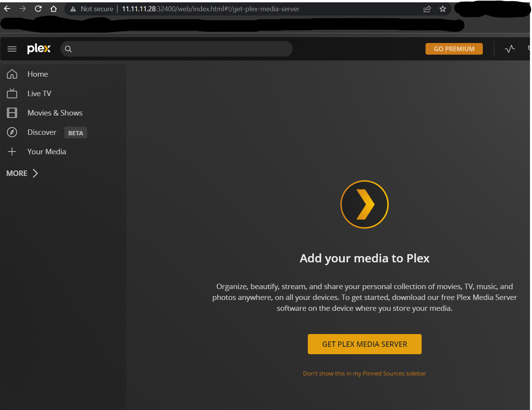Click the Live TV television icon

click(12, 93)
